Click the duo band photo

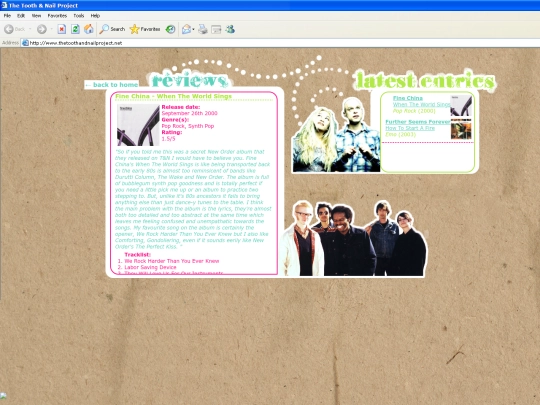click(336, 135)
